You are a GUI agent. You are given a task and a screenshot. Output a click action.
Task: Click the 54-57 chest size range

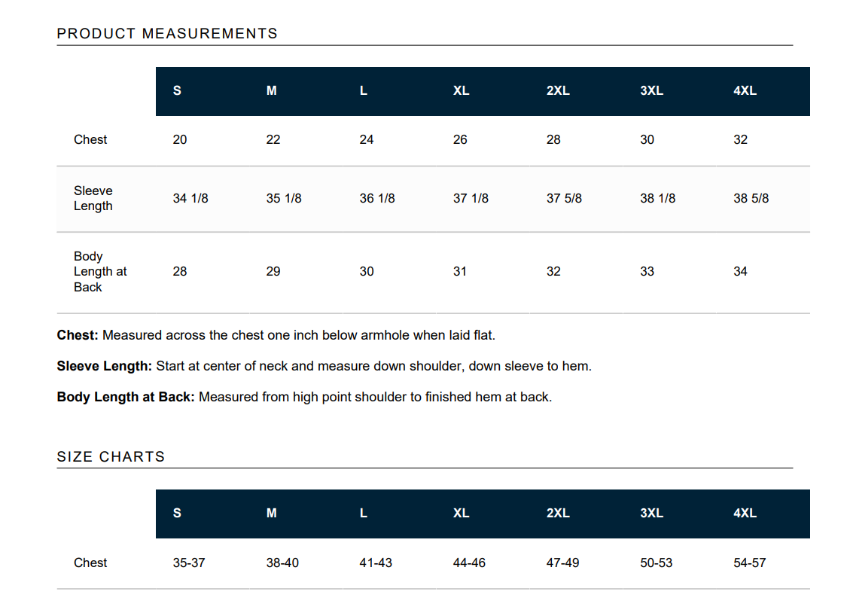point(749,563)
